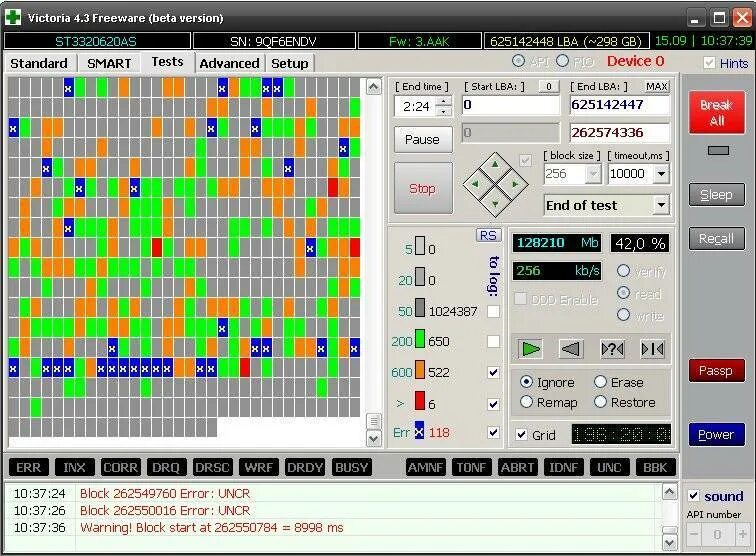Click the Sleep button
The width and height of the screenshot is (756, 556).
point(716,194)
